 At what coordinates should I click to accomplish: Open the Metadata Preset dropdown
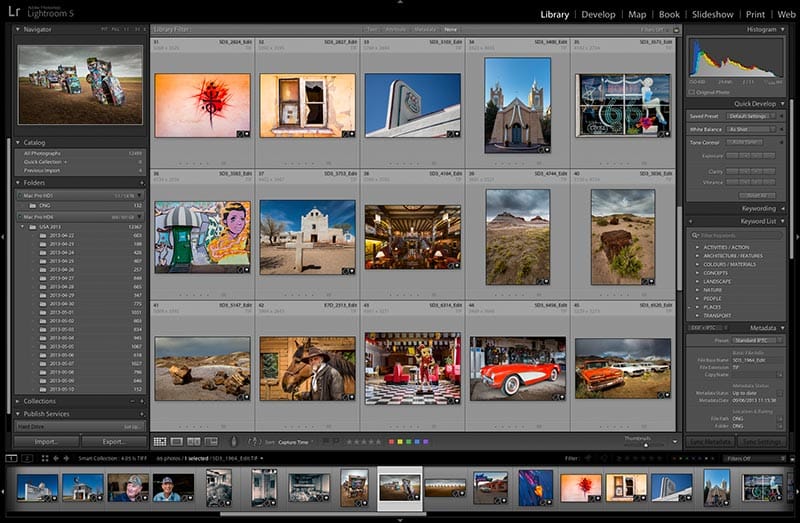click(758, 340)
